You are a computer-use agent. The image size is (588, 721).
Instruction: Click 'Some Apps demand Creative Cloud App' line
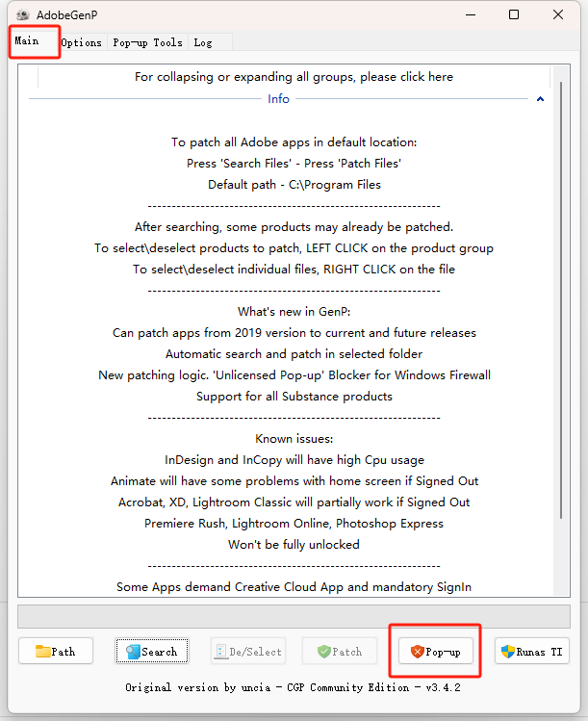click(294, 587)
